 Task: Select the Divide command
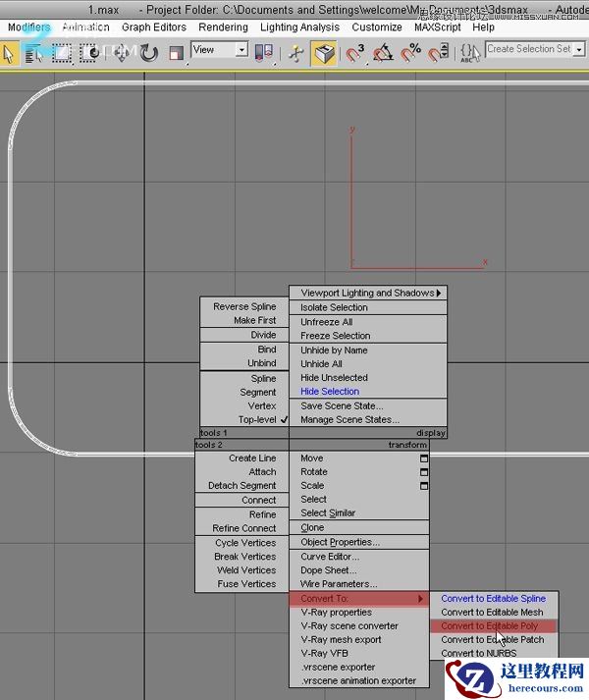coord(244,335)
